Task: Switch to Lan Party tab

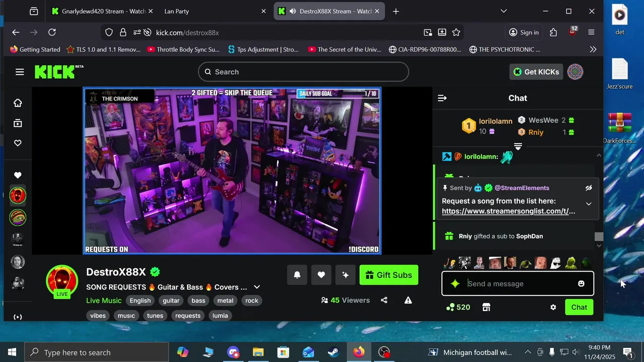Action: [215, 11]
